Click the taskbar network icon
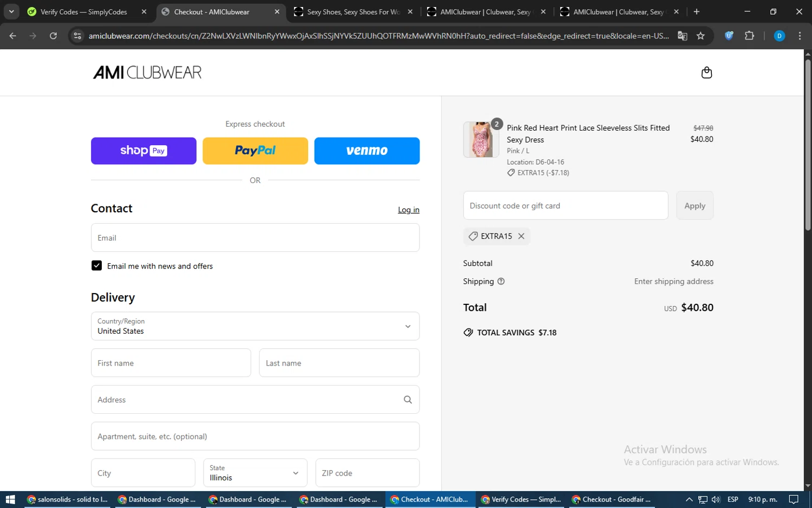This screenshot has height=508, width=812. 703,499
